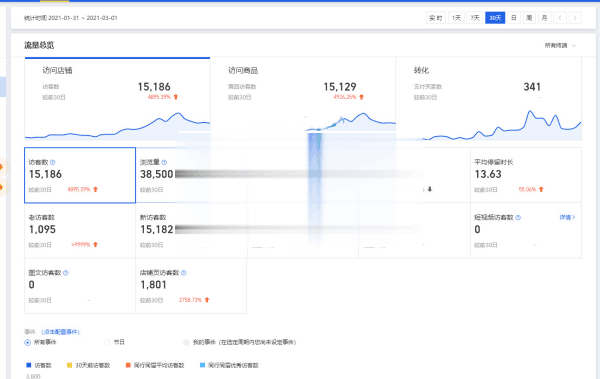600x379 pixels.
Task: Go to next period arrow
Action: [575, 18]
